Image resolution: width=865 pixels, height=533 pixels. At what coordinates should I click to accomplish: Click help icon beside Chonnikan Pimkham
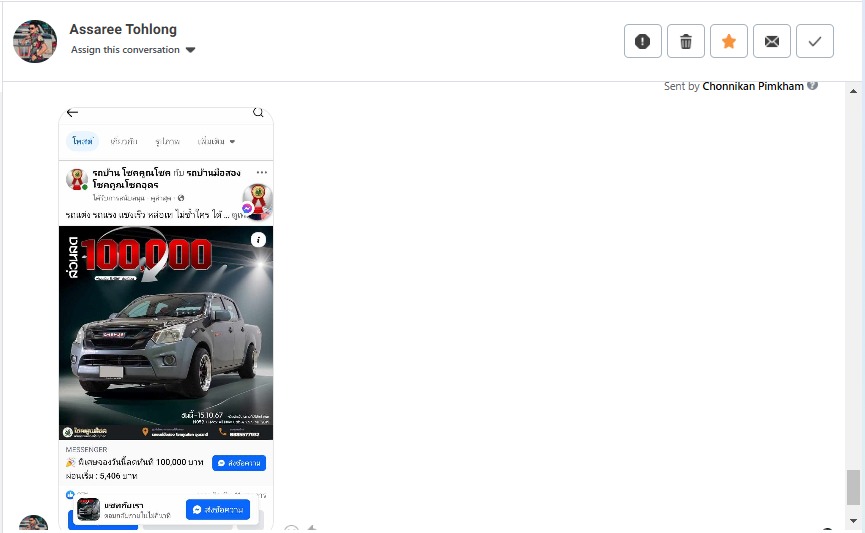point(813,86)
